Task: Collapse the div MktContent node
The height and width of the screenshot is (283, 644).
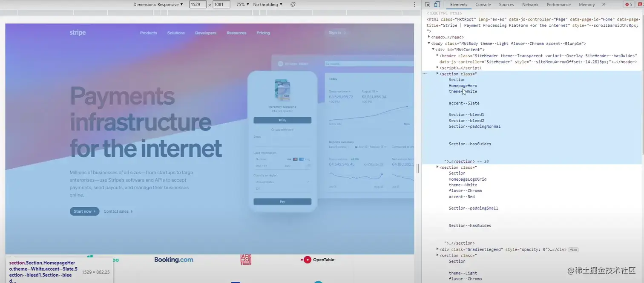Action: point(433,49)
